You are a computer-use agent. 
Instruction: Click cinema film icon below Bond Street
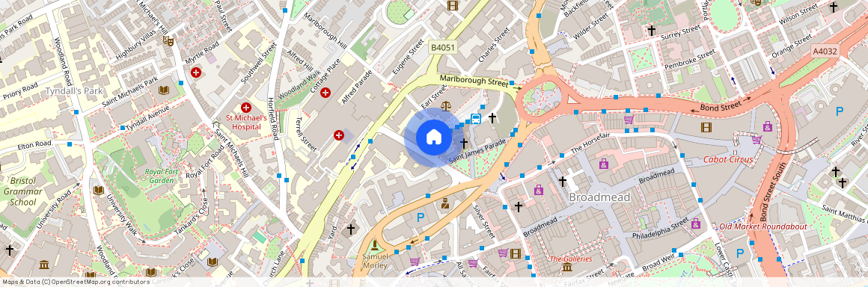(706, 127)
